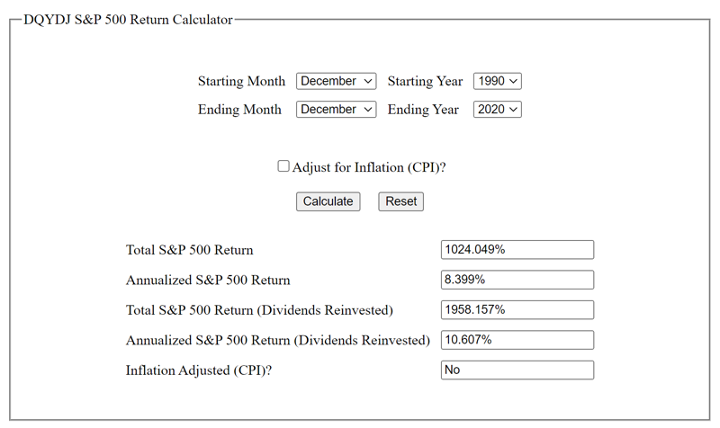The height and width of the screenshot is (428, 720).
Task: Expand the Ending Month selector
Action: coord(336,109)
